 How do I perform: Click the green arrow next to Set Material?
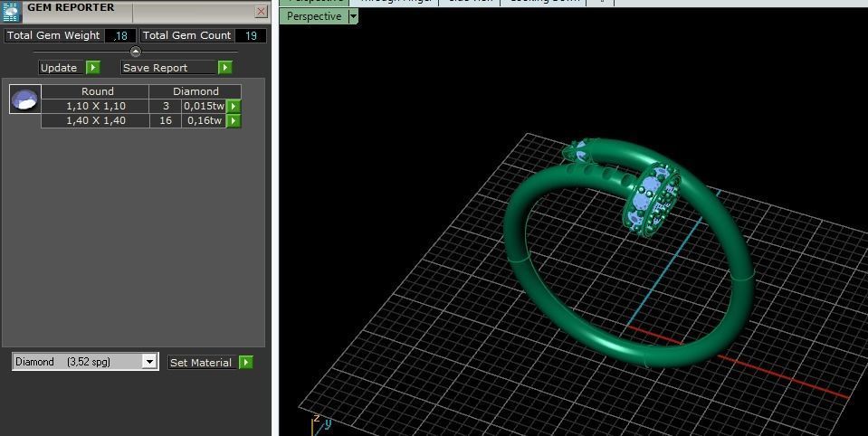point(246,363)
